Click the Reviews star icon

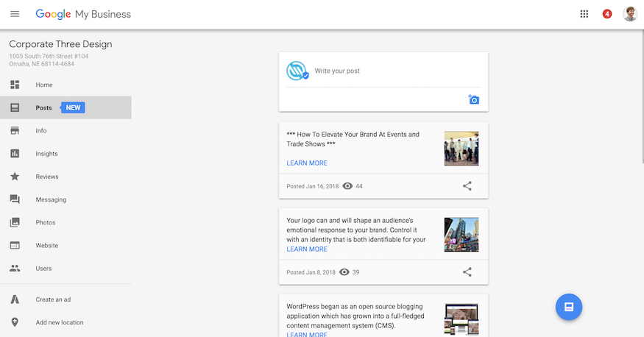point(15,177)
